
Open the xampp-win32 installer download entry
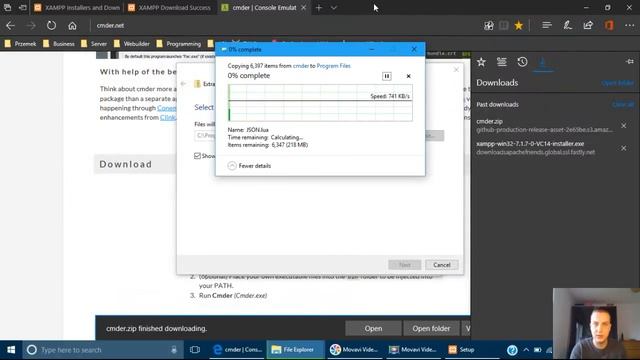[536, 148]
